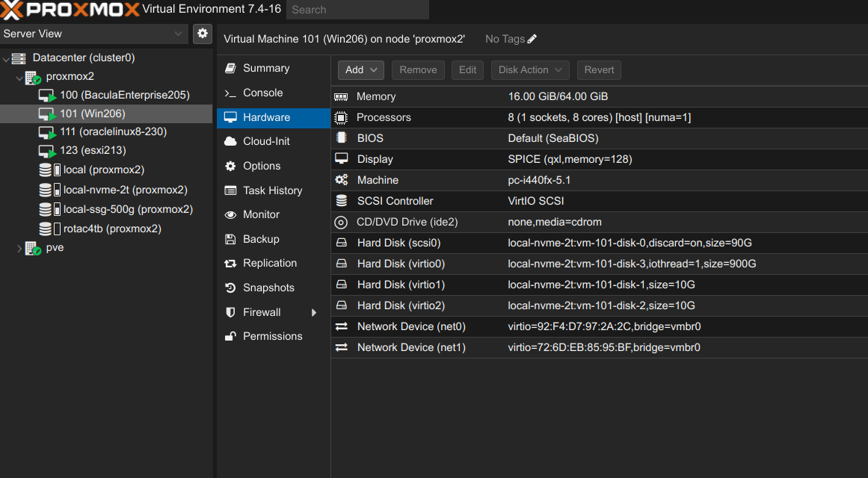Click processors value 8 (1 sockets, 8 cores)
Viewport: 868px width, 478px height.
click(600, 117)
